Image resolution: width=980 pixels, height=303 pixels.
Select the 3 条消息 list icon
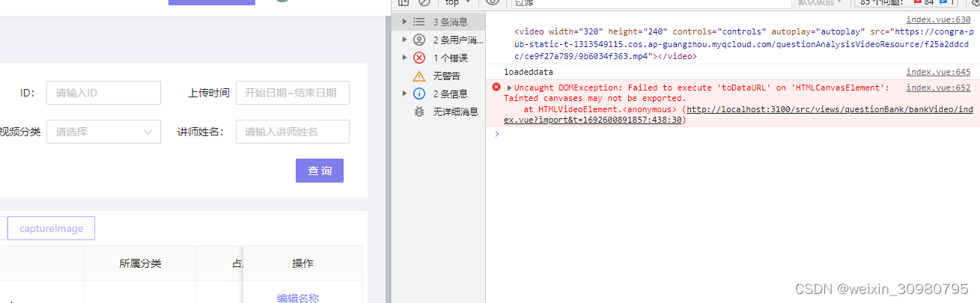[419, 22]
